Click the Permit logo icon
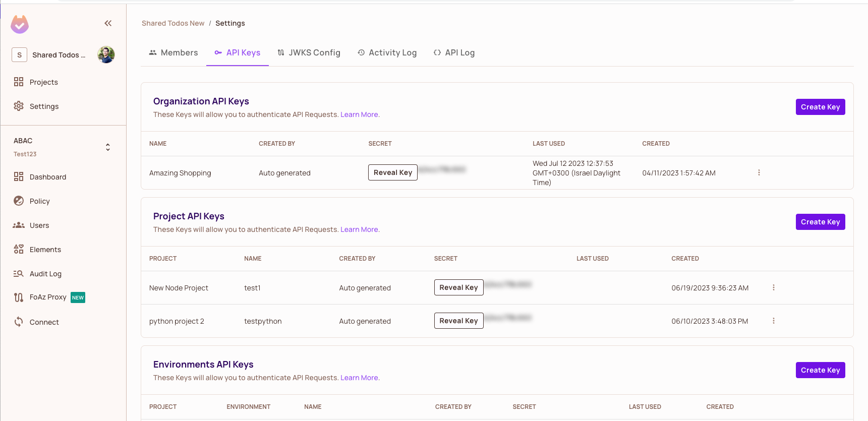This screenshot has width=868, height=421. point(20,24)
